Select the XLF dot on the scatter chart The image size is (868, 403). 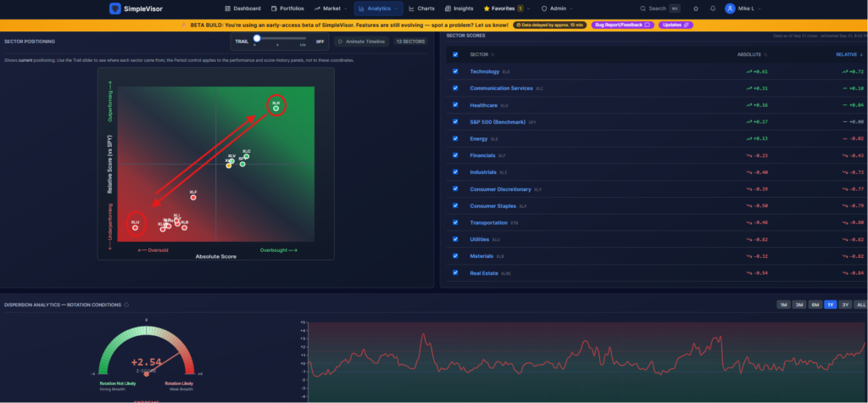(x=193, y=198)
